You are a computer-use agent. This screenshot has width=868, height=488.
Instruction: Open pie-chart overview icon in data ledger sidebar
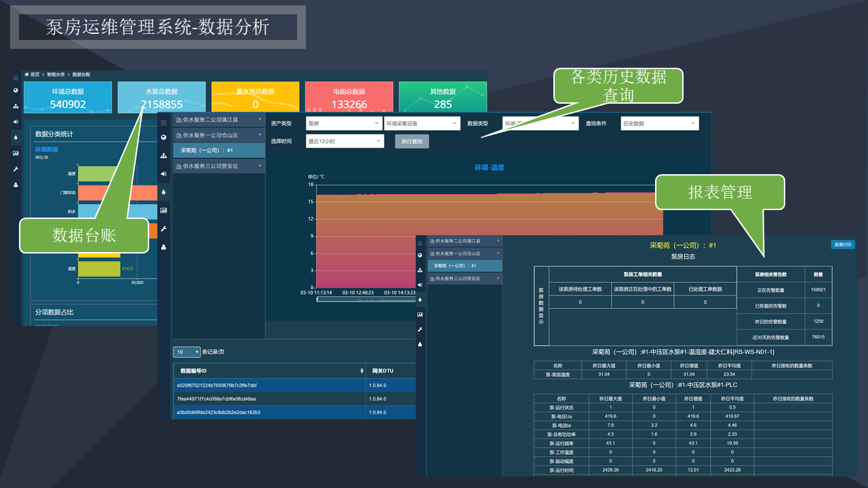click(16, 90)
